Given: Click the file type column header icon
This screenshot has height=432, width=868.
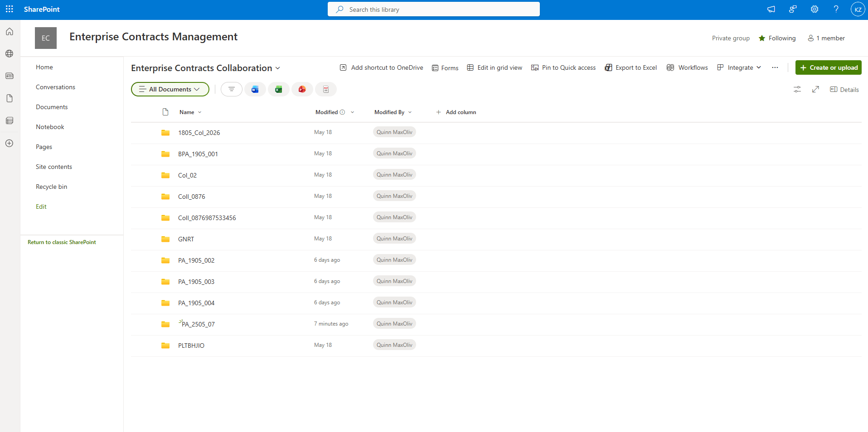Looking at the screenshot, I should tap(165, 112).
